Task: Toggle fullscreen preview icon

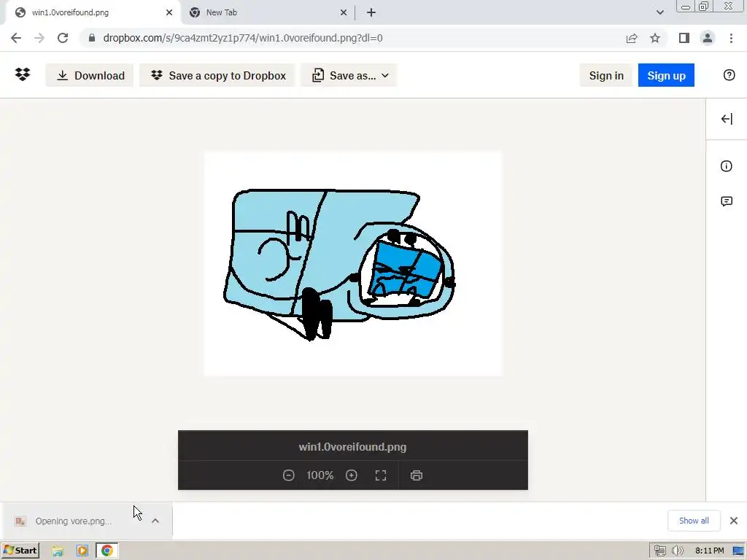Action: click(381, 475)
